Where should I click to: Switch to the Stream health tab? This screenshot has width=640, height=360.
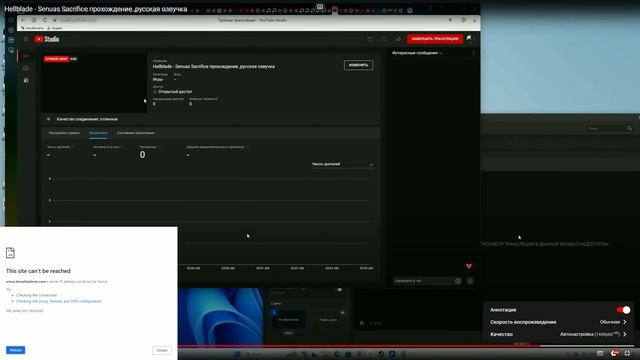pos(136,133)
